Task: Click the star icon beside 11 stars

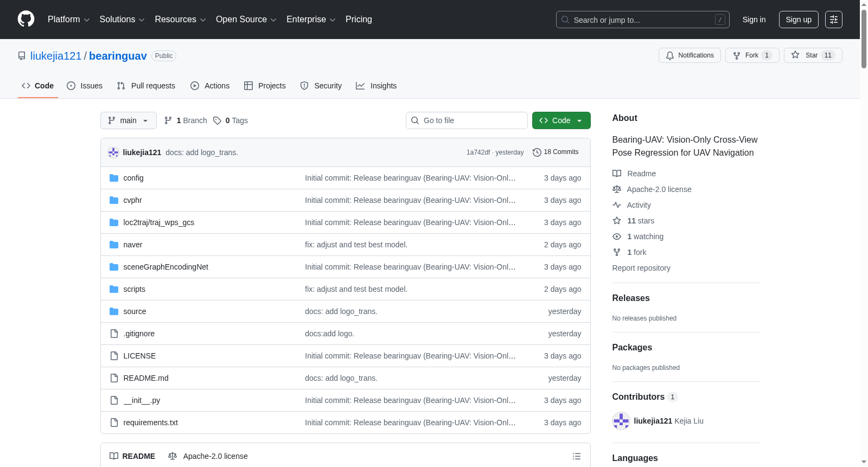Action: point(617,221)
